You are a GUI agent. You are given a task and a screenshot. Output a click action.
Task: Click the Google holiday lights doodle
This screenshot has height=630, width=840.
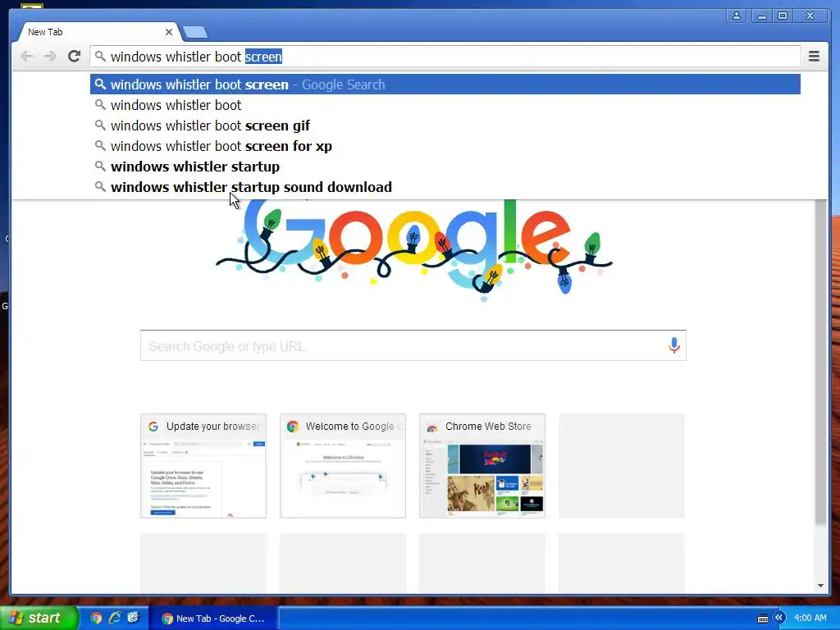413,249
